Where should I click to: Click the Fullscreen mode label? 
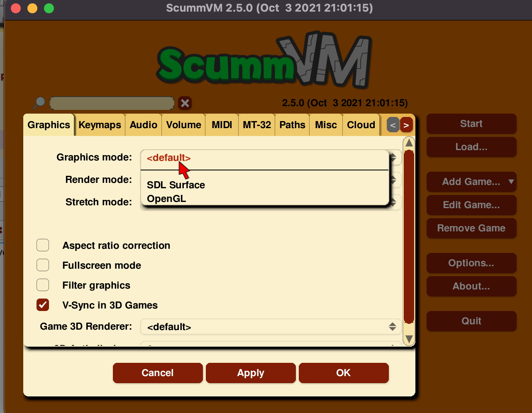102,265
